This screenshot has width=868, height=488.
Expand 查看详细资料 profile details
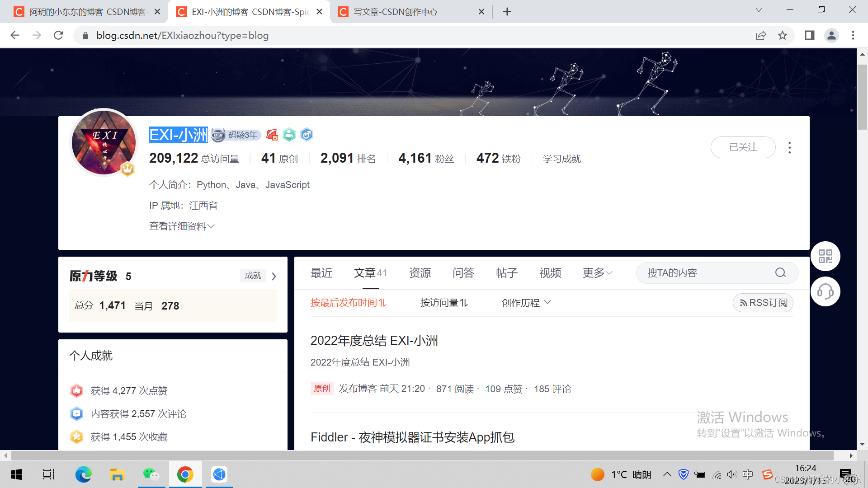(181, 226)
